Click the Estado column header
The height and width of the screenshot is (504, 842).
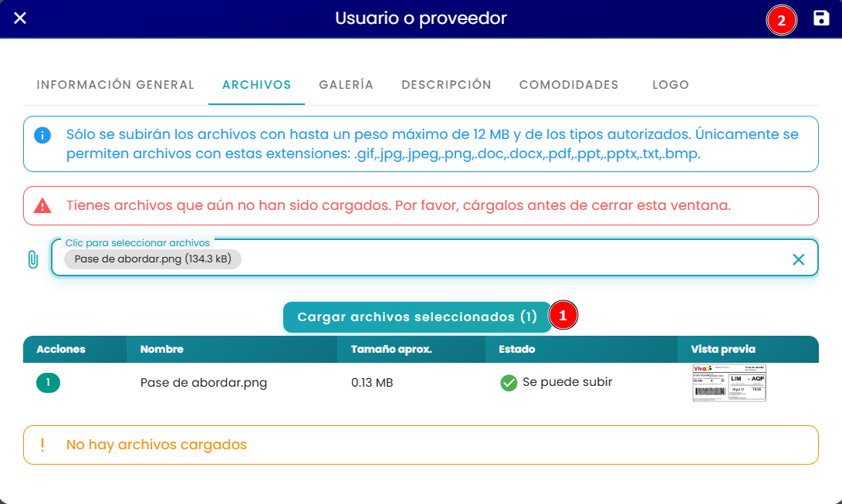coord(582,350)
